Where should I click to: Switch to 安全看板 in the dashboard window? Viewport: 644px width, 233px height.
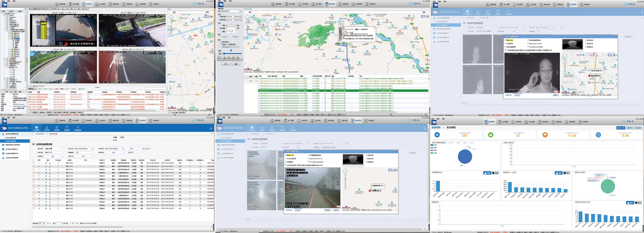pyautogui.click(x=451, y=128)
